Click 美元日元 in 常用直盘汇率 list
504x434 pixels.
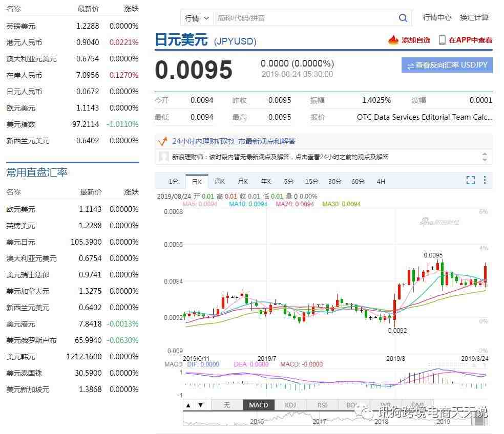21,242
